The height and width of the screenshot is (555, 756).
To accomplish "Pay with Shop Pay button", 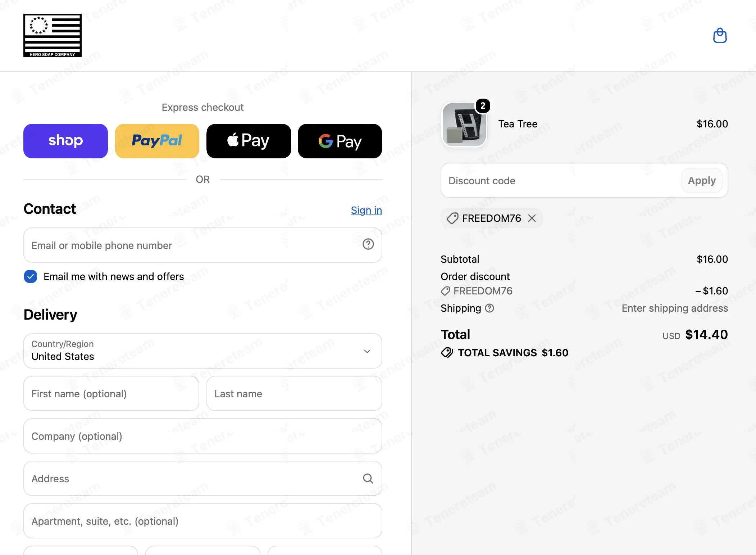I will click(x=65, y=141).
